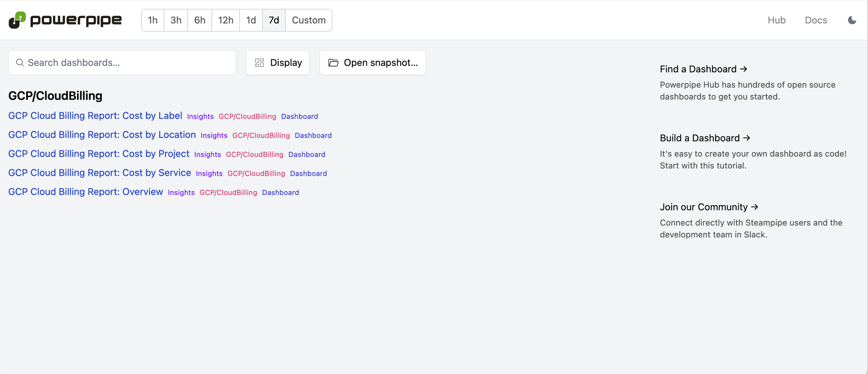The height and width of the screenshot is (374, 868).
Task: Enable the Custom time range
Action: pyautogui.click(x=309, y=20)
